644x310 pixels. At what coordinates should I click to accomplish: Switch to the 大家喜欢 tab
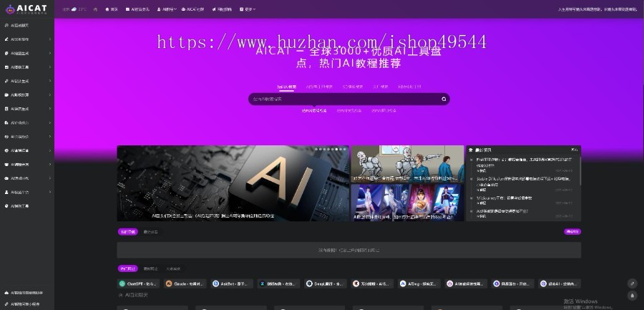pyautogui.click(x=173, y=268)
